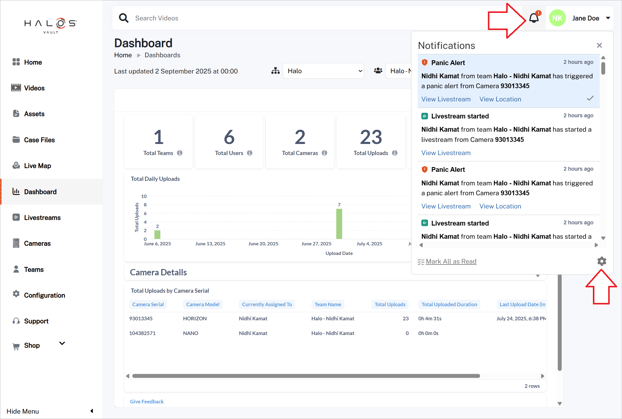The image size is (622, 419).
Task: Open Case Files in sidebar
Action: (39, 140)
